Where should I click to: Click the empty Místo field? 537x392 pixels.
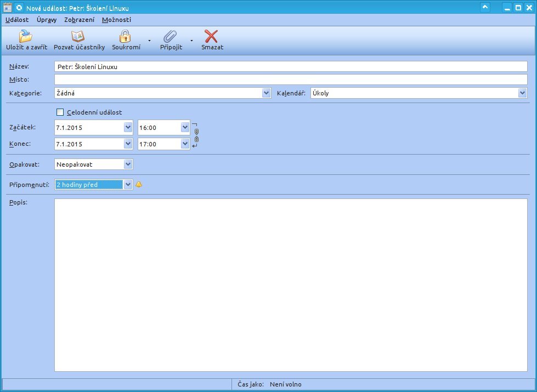291,79
